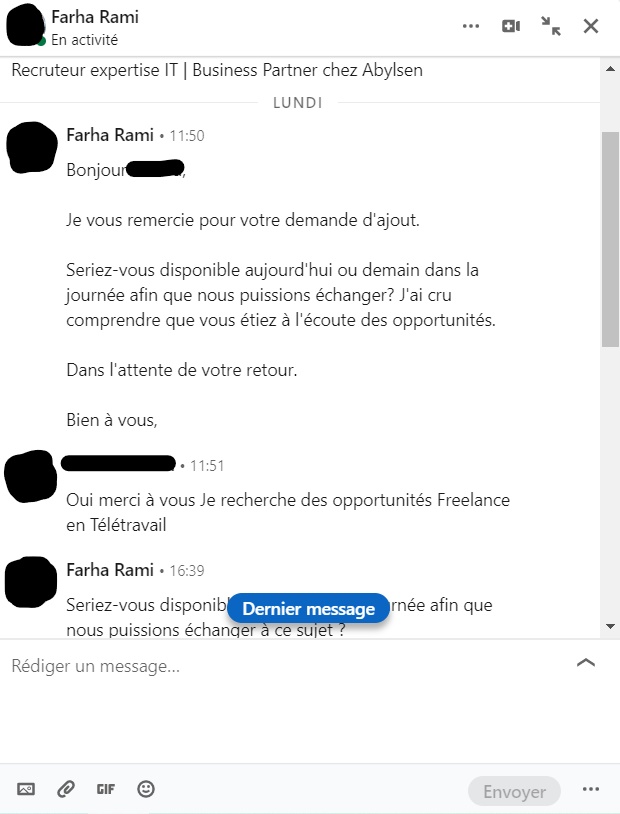
Task: Click the scrollbar down arrow
Action: tap(610, 627)
